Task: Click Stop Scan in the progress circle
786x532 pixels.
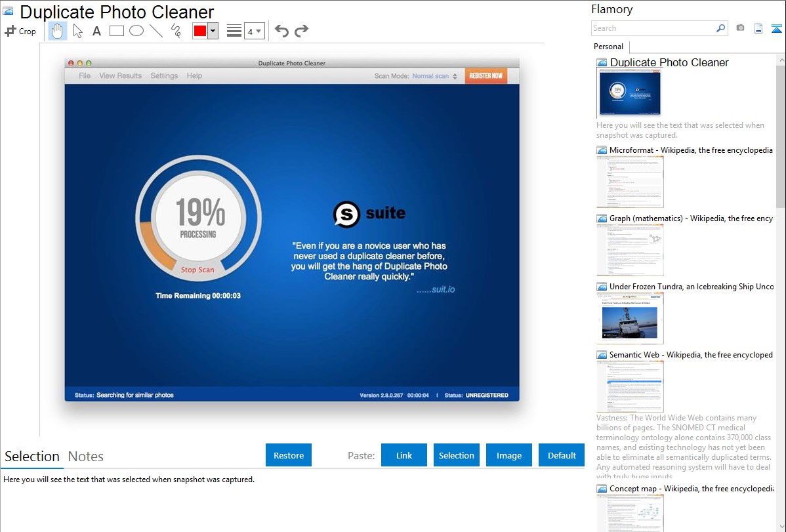Action: 197,270
